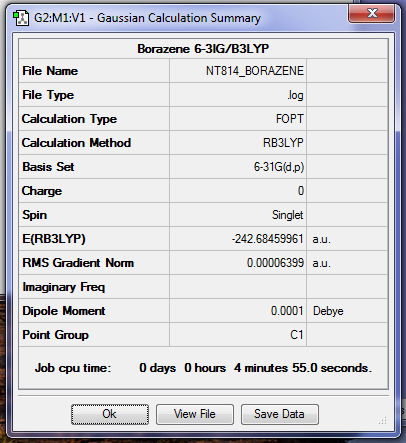Select the Spin Singlet cell
The width and height of the screenshot is (406, 443).
[x=238, y=215]
